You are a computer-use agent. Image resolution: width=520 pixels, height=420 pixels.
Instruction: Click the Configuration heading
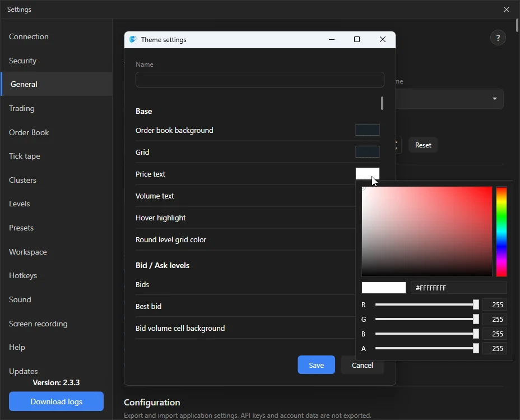point(152,403)
